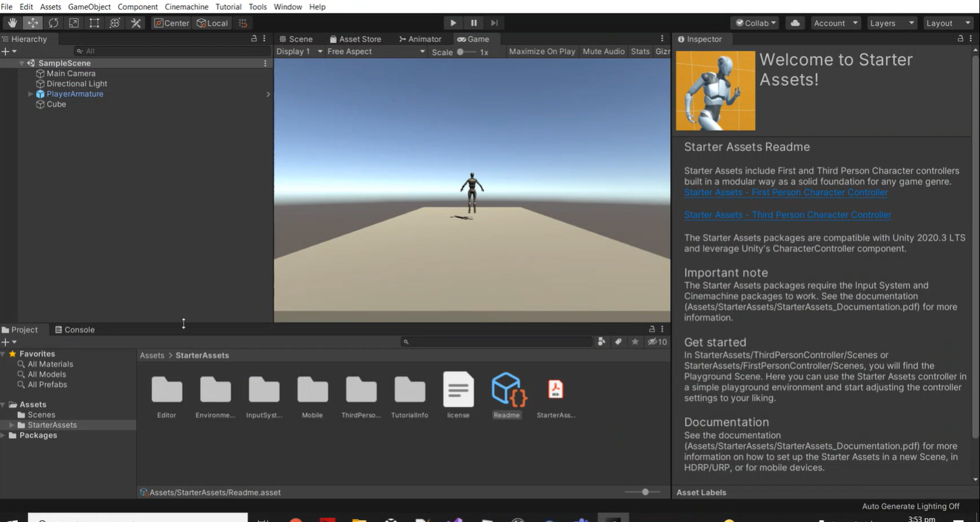
Task: Select the Hand tool in the toolbar
Action: tap(12, 23)
